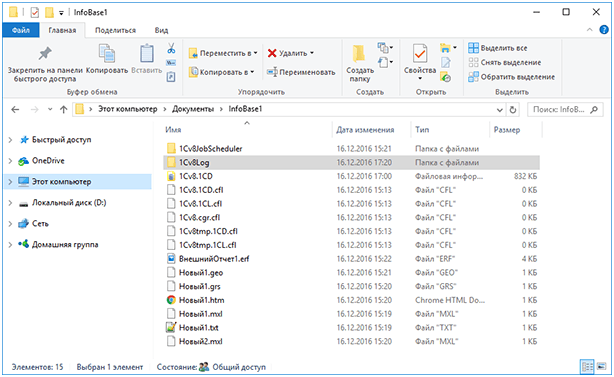Select Сеть in navigation pane
Image resolution: width=614 pixels, height=377 pixels.
(x=40, y=224)
